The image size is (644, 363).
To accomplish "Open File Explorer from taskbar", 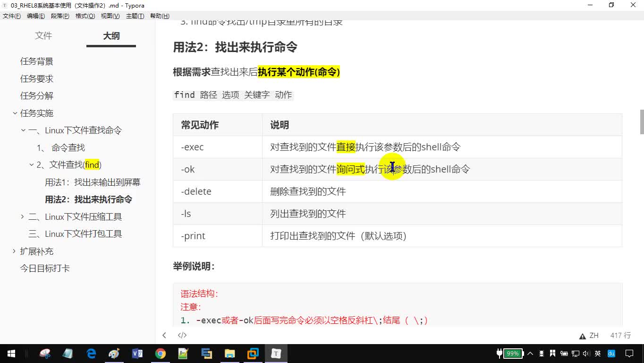I will tap(229, 354).
